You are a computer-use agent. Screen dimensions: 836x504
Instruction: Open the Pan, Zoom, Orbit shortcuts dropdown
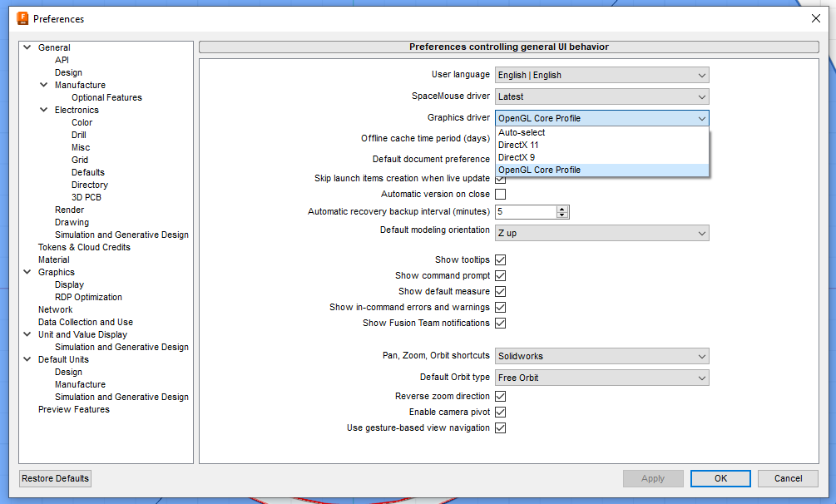(x=601, y=355)
